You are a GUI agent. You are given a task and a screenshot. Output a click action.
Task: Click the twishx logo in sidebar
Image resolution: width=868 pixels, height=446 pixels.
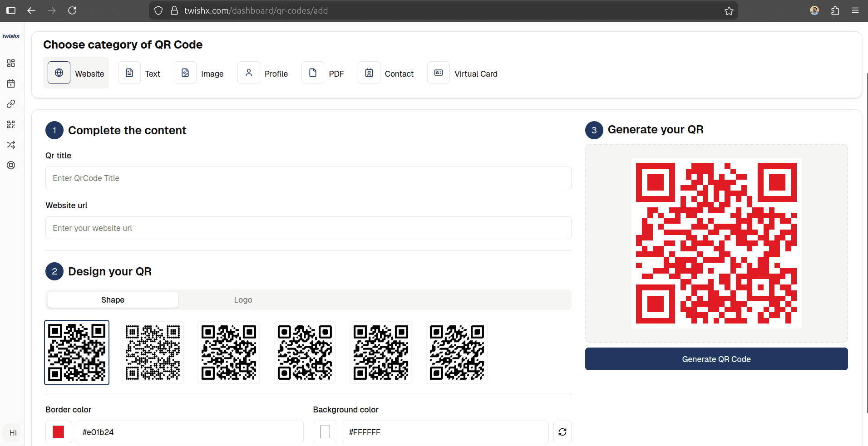click(x=11, y=36)
